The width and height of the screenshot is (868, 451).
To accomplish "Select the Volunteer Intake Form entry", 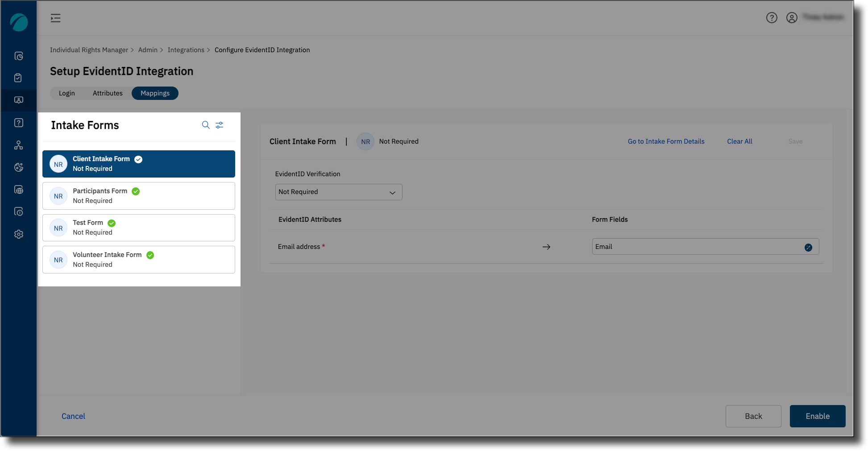I will click(x=138, y=259).
